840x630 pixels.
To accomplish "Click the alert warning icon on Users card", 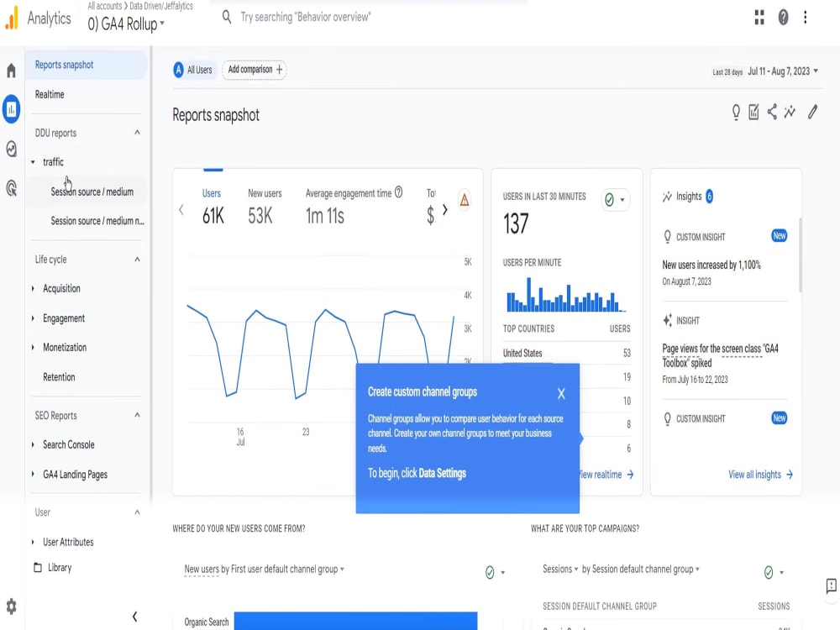I will click(x=464, y=199).
